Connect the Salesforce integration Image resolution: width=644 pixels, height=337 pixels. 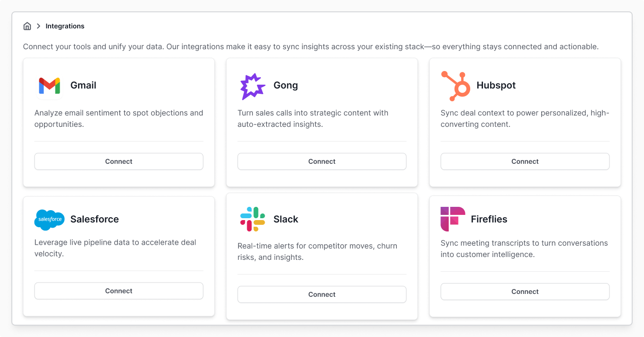pyautogui.click(x=119, y=291)
